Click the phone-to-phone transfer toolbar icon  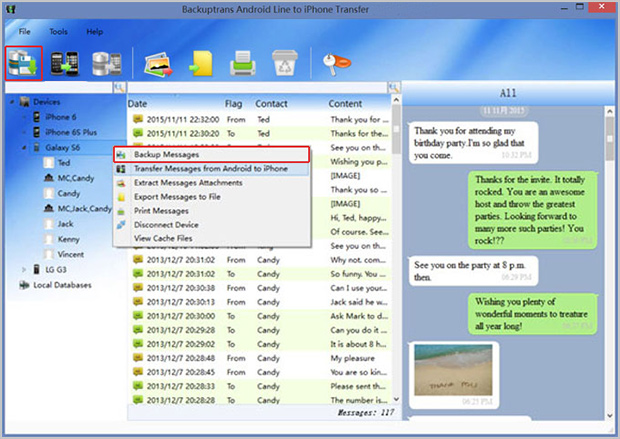tap(65, 63)
